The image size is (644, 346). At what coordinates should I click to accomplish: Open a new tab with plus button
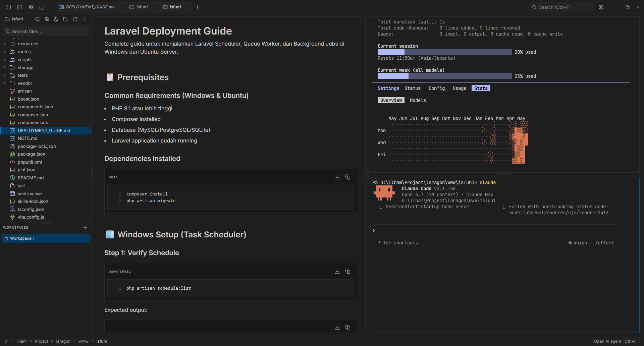198,7
